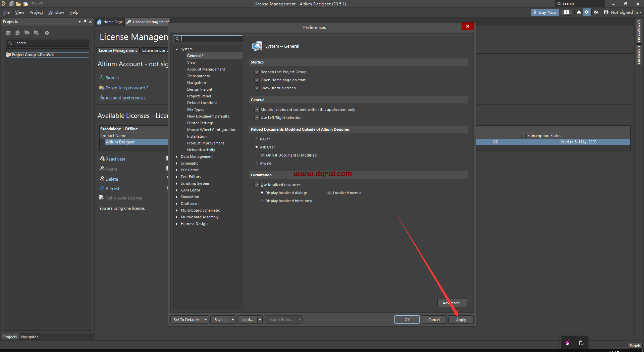The image size is (644, 352).
Task: Expand the Data Management tree node
Action: [x=177, y=157]
